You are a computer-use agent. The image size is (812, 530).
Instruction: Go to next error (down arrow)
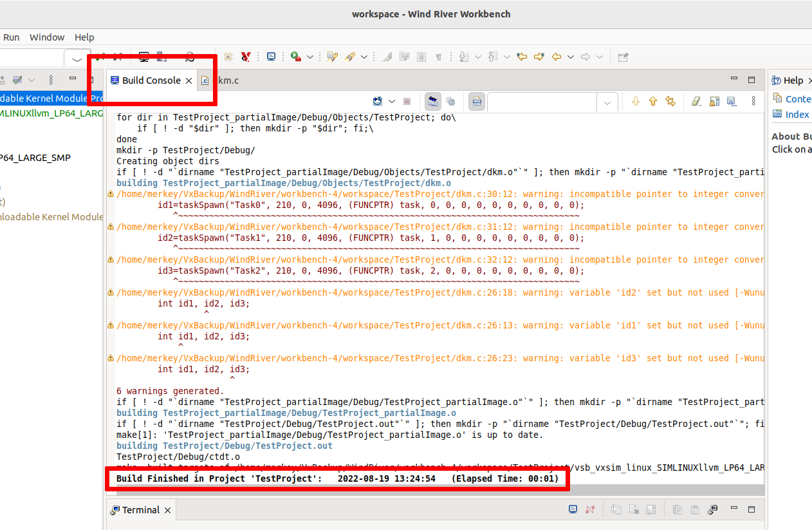coord(636,101)
